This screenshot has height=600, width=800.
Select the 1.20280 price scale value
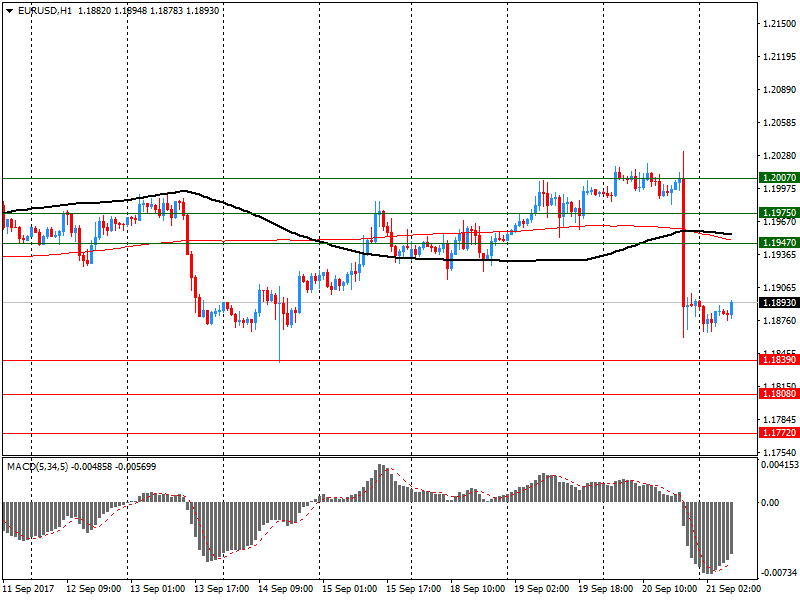[779, 156]
